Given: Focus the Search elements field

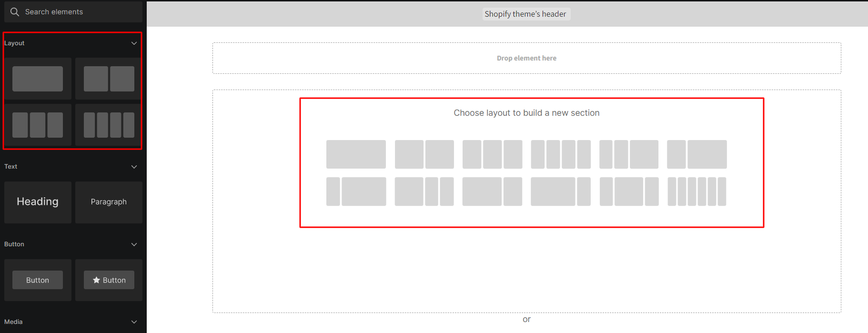Looking at the screenshot, I should [x=73, y=12].
